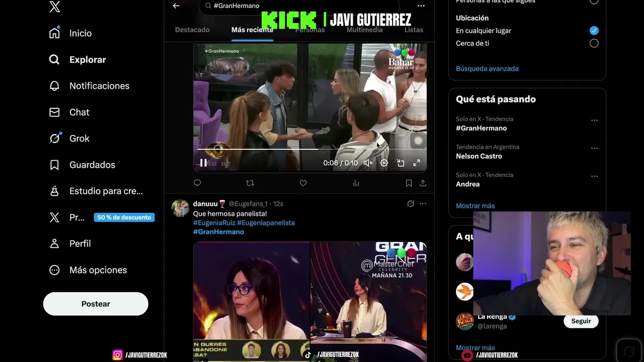Click the Premium X icon

(x=54, y=218)
